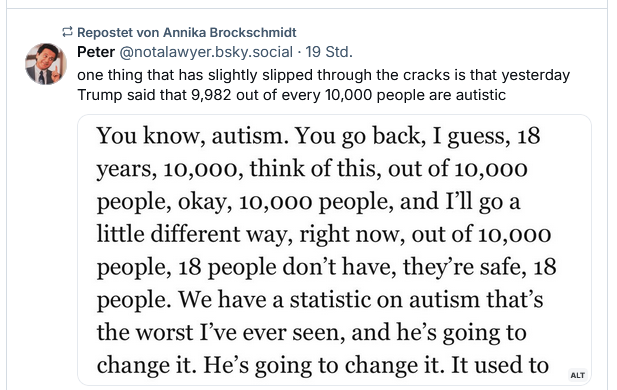Image resolution: width=617 pixels, height=390 pixels.
Task: Click Peter's profile avatar picture
Action: (x=46, y=64)
